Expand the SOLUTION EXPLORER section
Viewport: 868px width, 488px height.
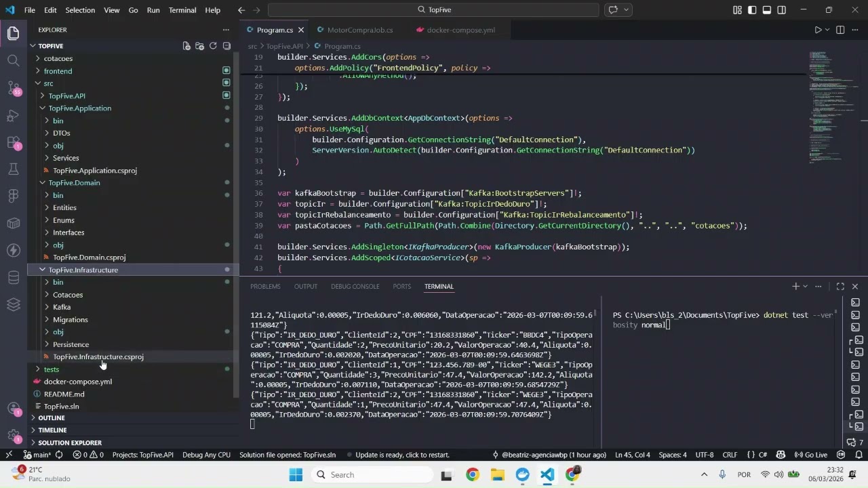click(70, 443)
